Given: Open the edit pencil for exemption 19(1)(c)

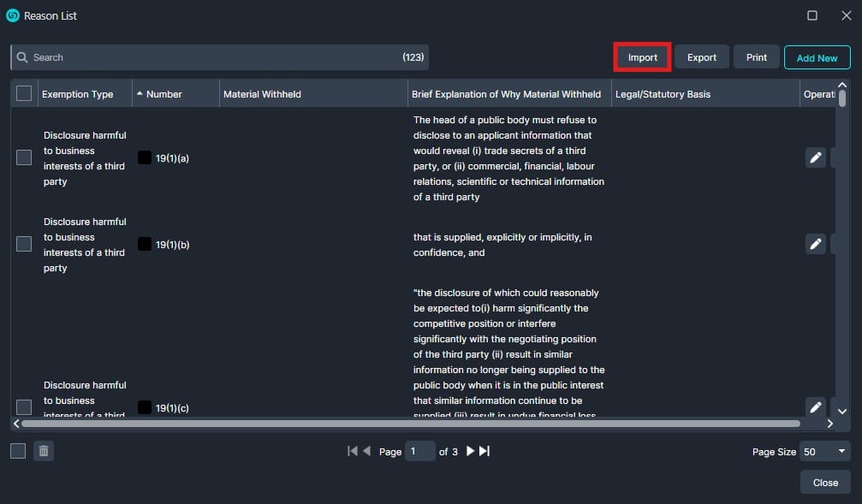Looking at the screenshot, I should [x=815, y=407].
